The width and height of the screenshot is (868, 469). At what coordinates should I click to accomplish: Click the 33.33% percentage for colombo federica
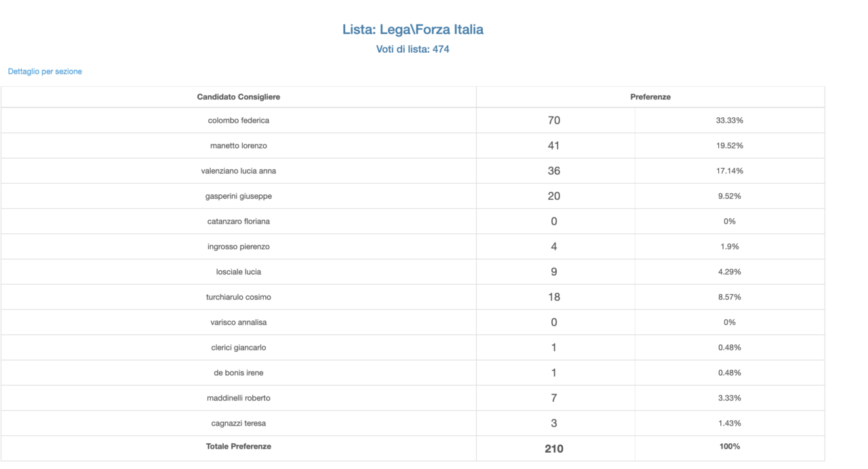tap(729, 121)
